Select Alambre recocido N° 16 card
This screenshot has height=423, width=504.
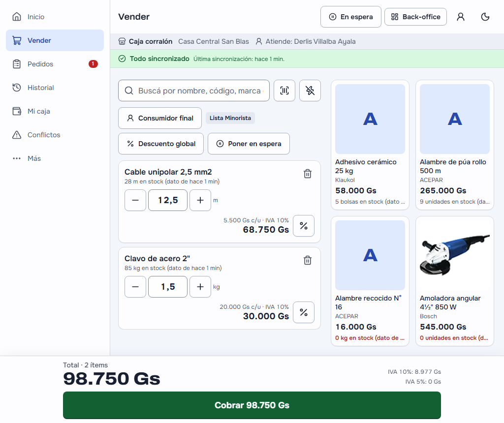[370, 281]
